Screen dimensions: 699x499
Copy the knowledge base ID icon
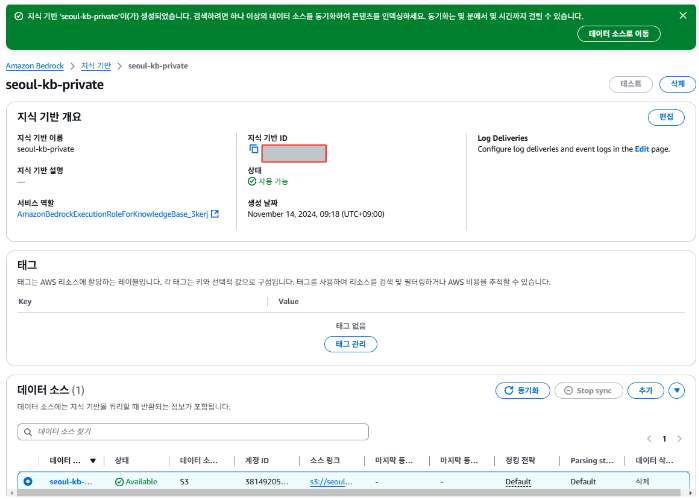(253, 148)
